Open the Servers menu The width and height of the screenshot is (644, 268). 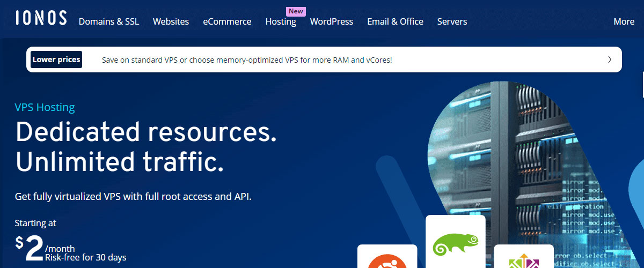(x=452, y=21)
